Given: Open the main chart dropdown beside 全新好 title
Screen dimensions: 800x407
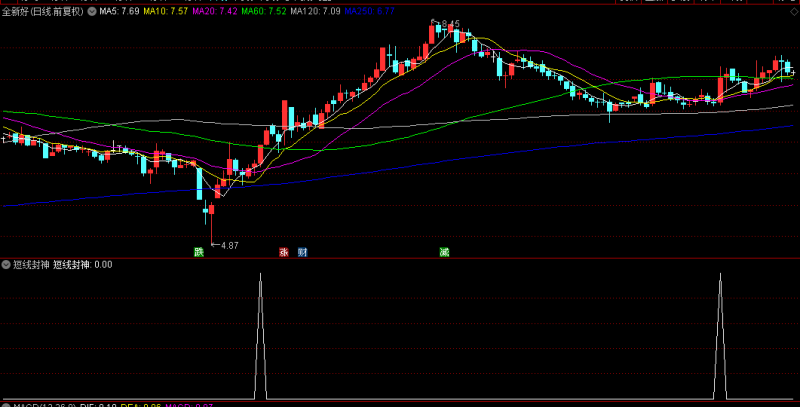Looking at the screenshot, I should [92, 11].
